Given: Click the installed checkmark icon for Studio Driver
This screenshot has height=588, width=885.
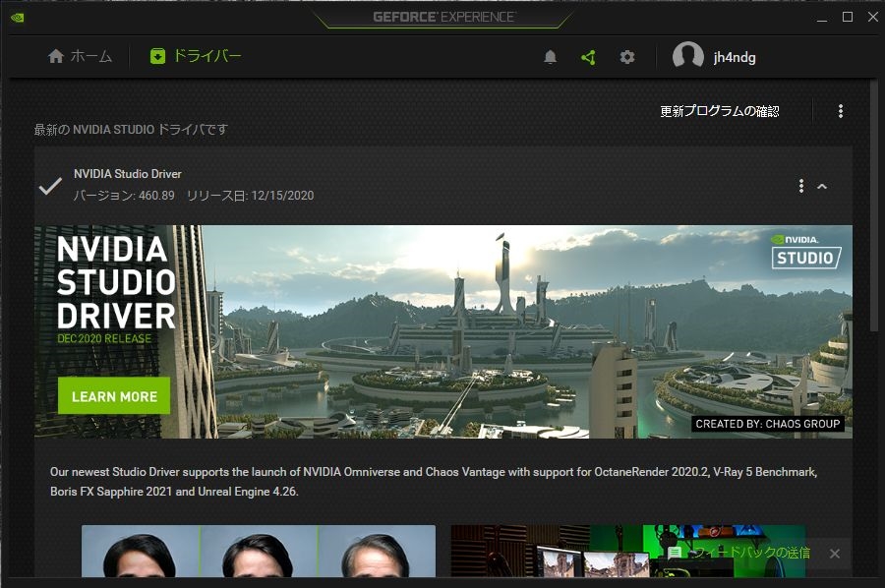Looking at the screenshot, I should click(50, 186).
